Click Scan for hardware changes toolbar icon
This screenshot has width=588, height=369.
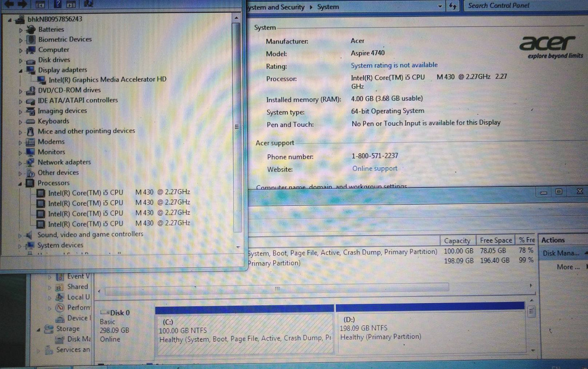[88, 4]
